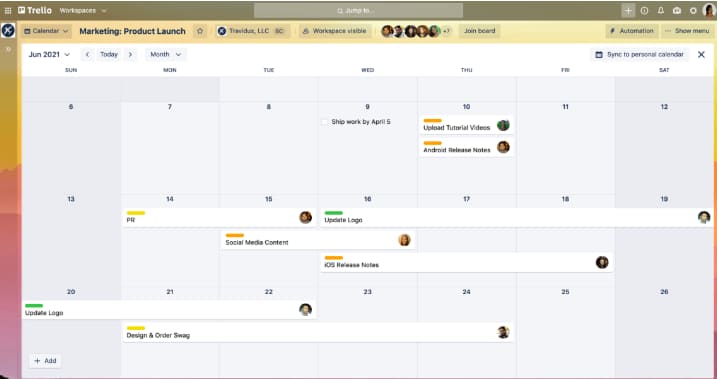The image size is (717, 379).
Task: Click the Jump to search field
Action: tap(358, 11)
